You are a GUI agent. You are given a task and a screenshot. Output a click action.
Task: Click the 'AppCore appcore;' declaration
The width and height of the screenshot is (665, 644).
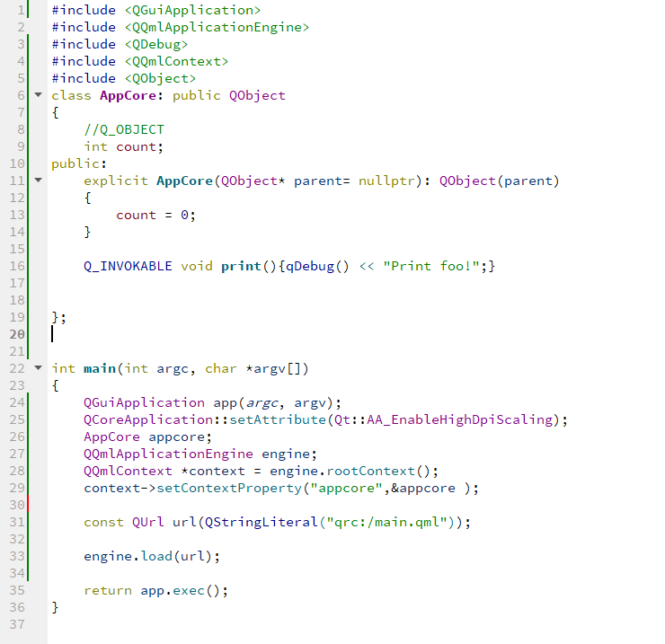pos(147,437)
